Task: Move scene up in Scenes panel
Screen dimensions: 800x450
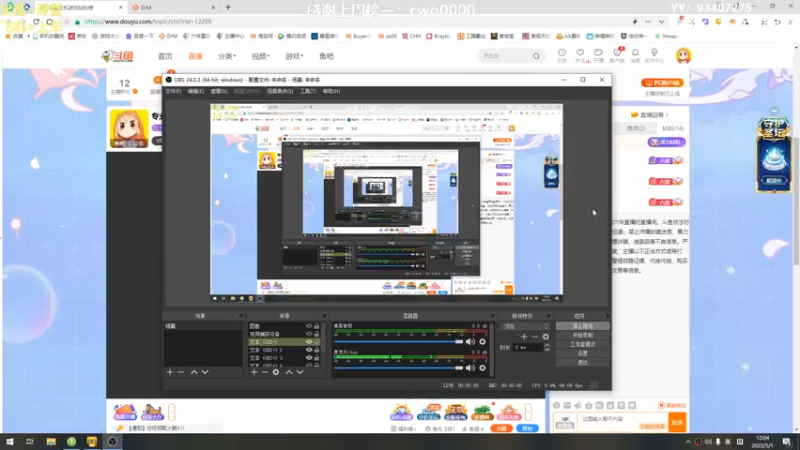Action: point(194,372)
